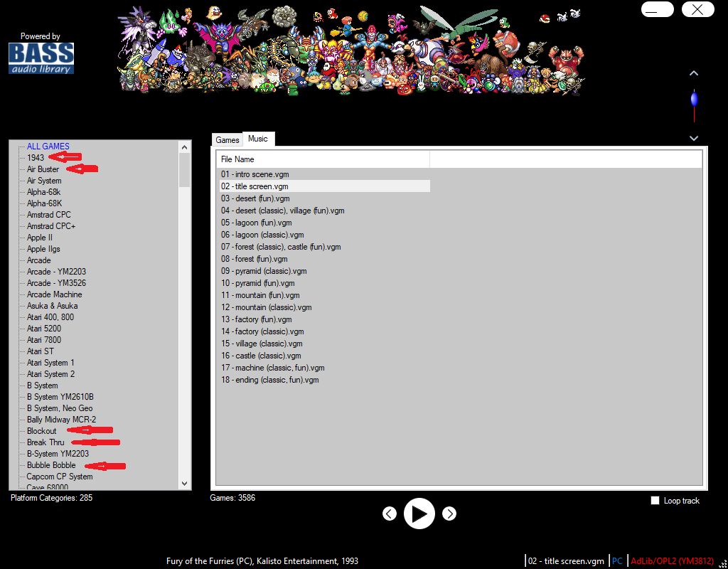Skip to the next track
The image size is (728, 569).
[449, 513]
